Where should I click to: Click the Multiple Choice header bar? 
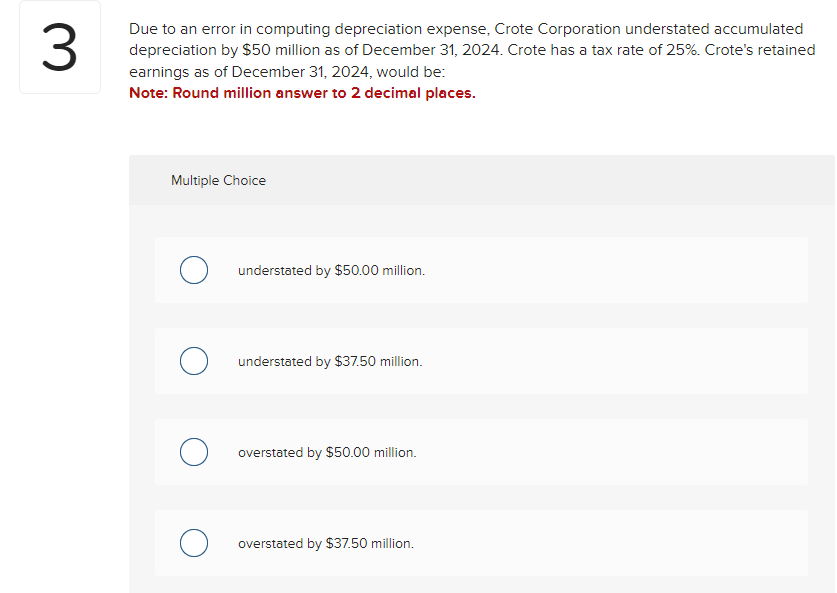pos(483,180)
